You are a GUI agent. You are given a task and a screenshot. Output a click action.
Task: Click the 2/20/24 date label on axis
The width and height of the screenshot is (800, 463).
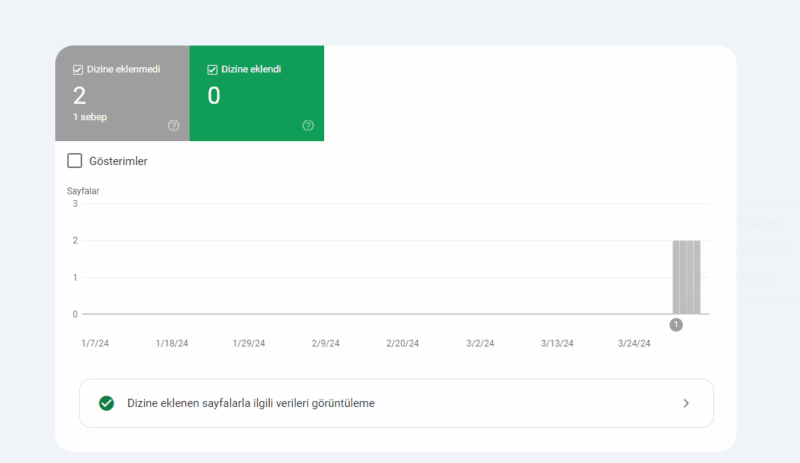tap(403, 343)
